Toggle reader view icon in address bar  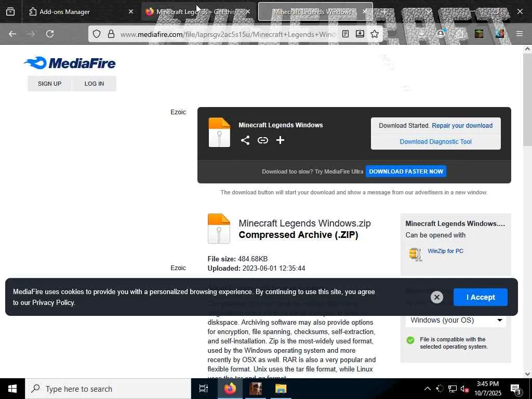[345, 34]
